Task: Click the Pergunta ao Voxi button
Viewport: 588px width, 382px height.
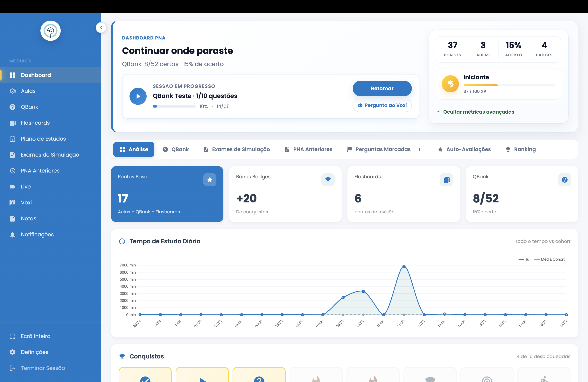Action: [382, 105]
